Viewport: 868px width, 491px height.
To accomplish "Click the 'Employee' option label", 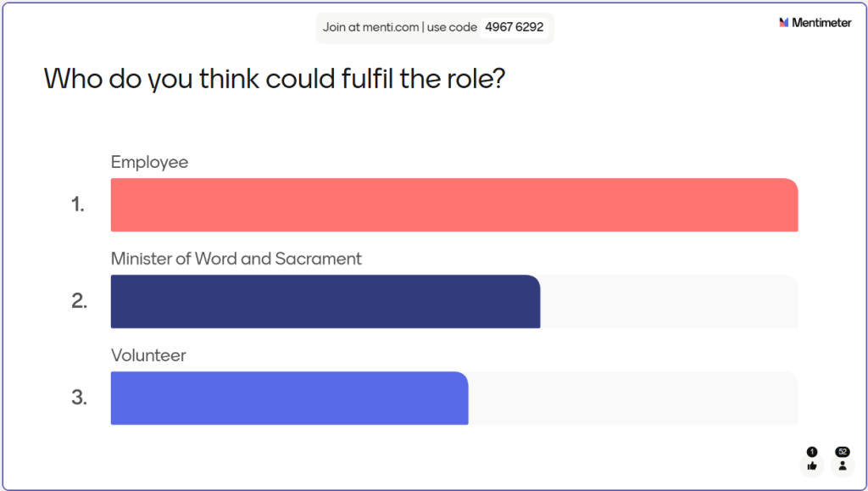I will point(150,162).
